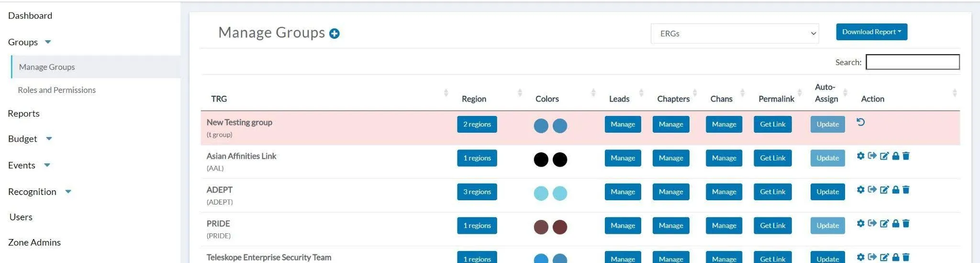Click second light-blue color swatch for ADEPT
Image resolution: width=980 pixels, height=263 pixels.
click(560, 194)
